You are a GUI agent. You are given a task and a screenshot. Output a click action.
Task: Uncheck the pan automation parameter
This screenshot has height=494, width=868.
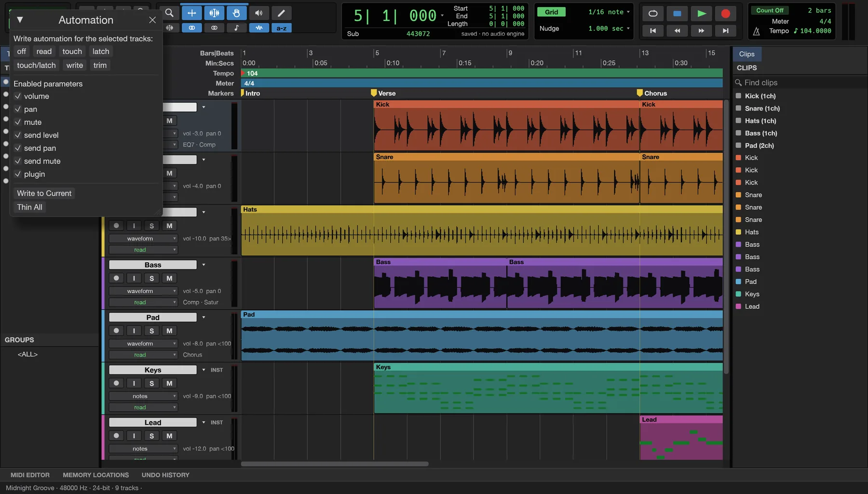click(18, 109)
